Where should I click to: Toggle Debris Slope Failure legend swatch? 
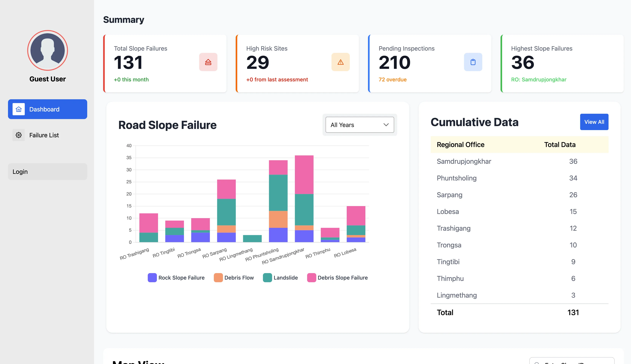tap(311, 278)
